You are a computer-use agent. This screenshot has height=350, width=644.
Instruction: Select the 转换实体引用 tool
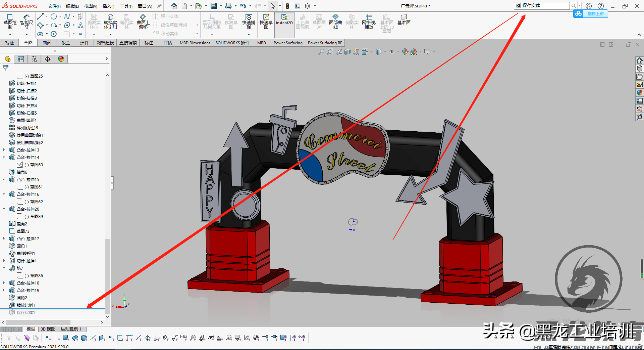[111, 21]
